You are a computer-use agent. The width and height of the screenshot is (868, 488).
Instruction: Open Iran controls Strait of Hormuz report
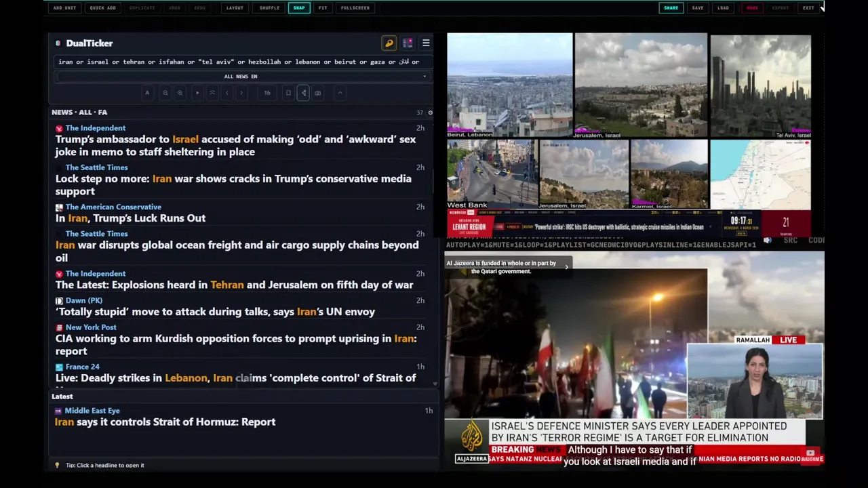(x=165, y=422)
